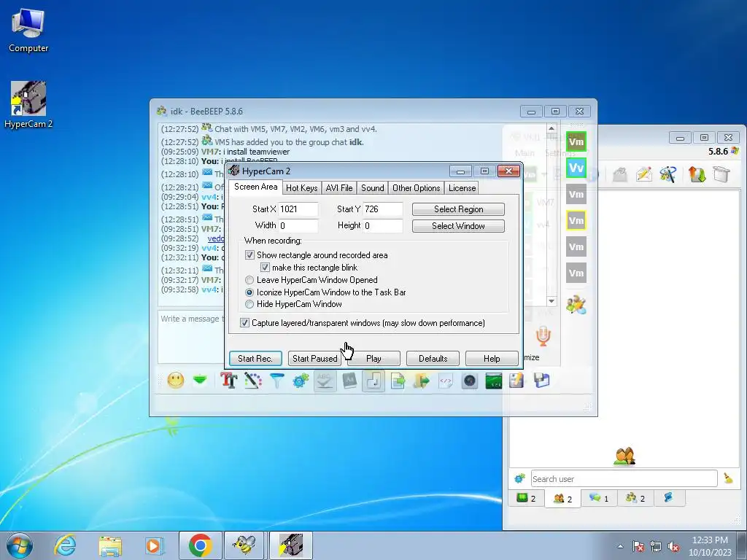747x560 pixels.
Task: Open the chats tab showing 1 in BeeBEEP
Action: click(x=599, y=498)
